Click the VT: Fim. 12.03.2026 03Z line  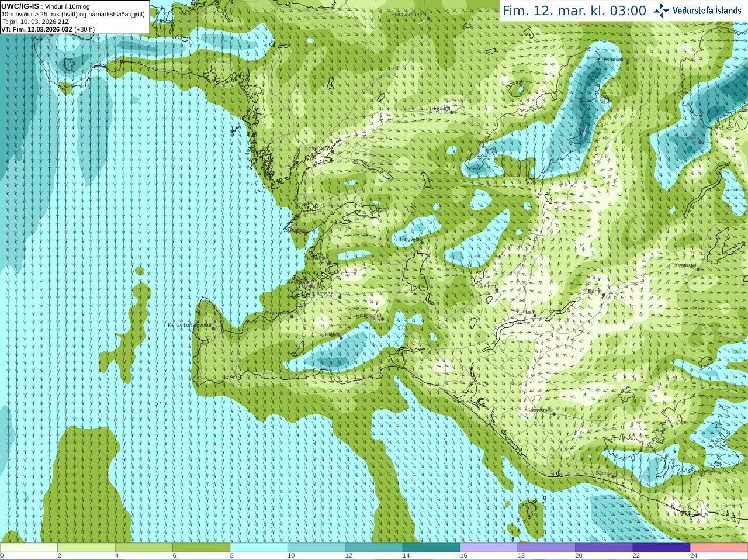click(x=48, y=29)
